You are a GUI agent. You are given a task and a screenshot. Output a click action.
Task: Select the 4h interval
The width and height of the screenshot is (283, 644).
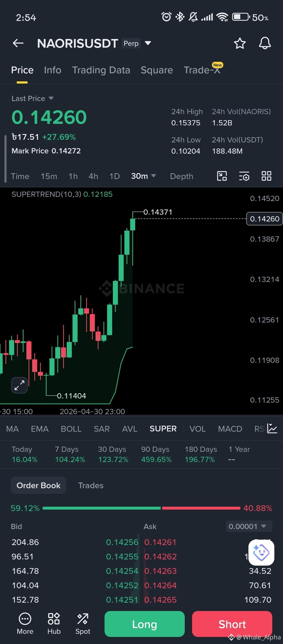(x=93, y=176)
